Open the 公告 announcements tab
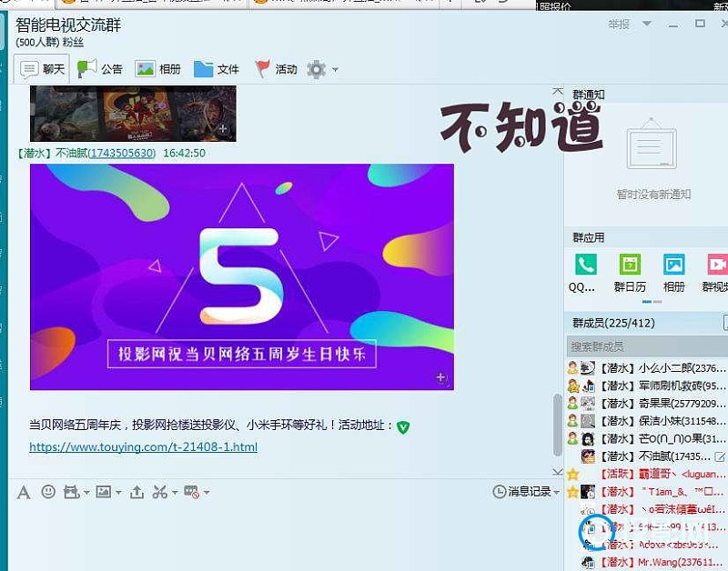The height and width of the screenshot is (571, 728). point(100,69)
